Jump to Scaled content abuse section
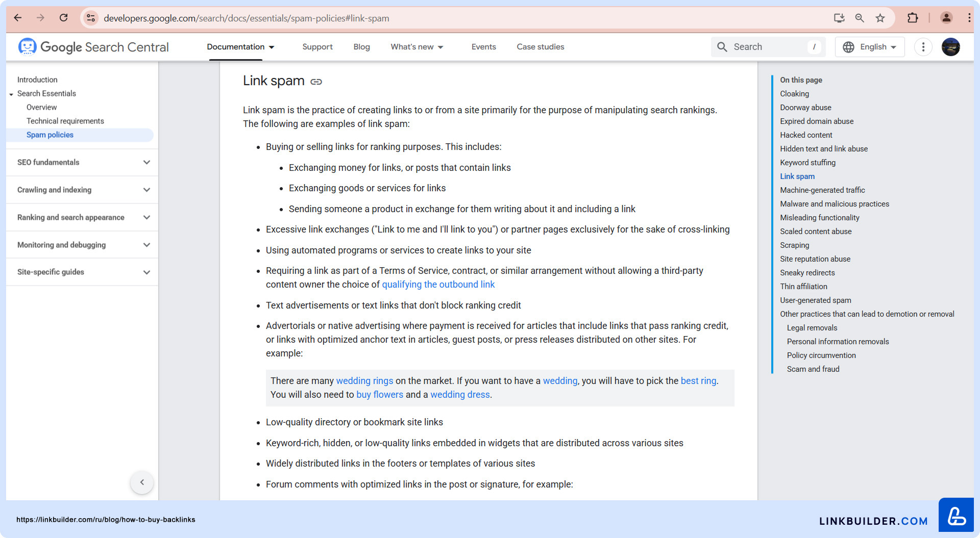Image resolution: width=980 pixels, height=538 pixels. pyautogui.click(x=816, y=232)
